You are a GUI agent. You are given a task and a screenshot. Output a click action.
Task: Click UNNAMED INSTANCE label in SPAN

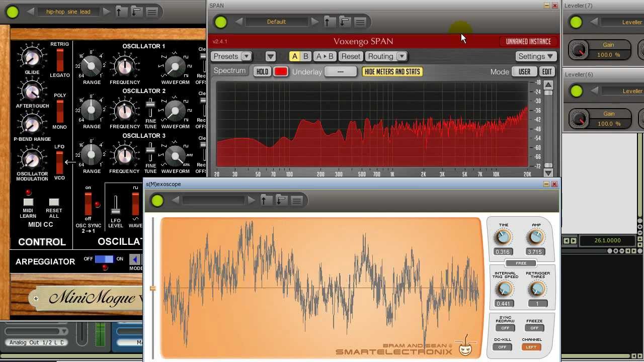[528, 42]
